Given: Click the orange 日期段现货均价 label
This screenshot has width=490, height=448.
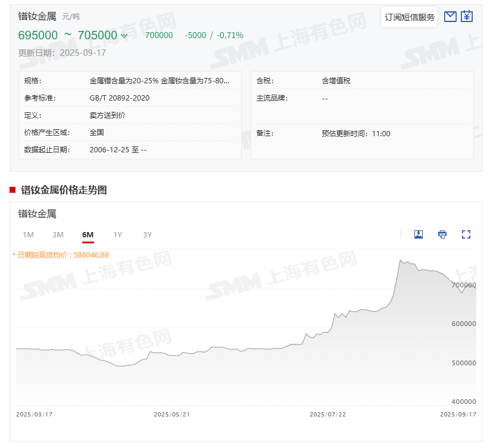Looking at the screenshot, I should [x=63, y=255].
